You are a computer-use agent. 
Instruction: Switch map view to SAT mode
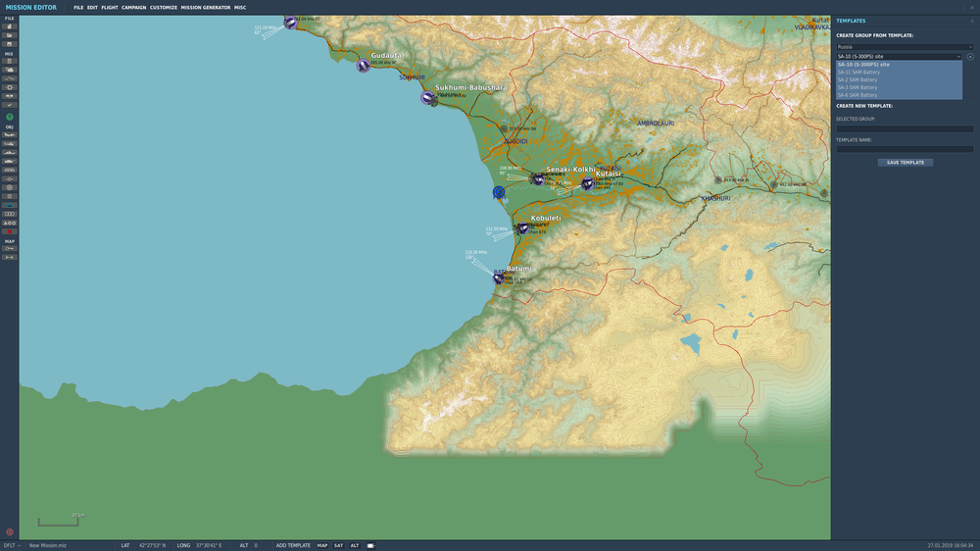(339, 545)
